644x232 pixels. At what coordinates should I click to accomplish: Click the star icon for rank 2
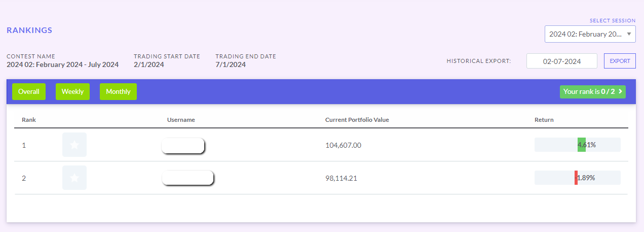pyautogui.click(x=74, y=178)
